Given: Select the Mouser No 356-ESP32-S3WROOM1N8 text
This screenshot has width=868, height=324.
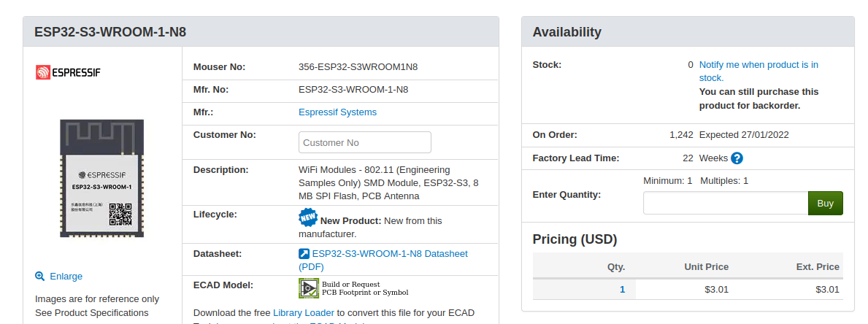Looking at the screenshot, I should pyautogui.click(x=358, y=67).
